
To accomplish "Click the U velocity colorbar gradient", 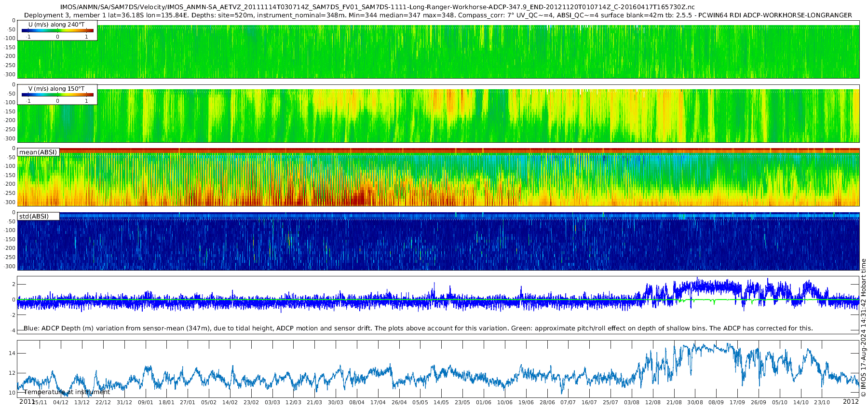I will click(x=57, y=30).
